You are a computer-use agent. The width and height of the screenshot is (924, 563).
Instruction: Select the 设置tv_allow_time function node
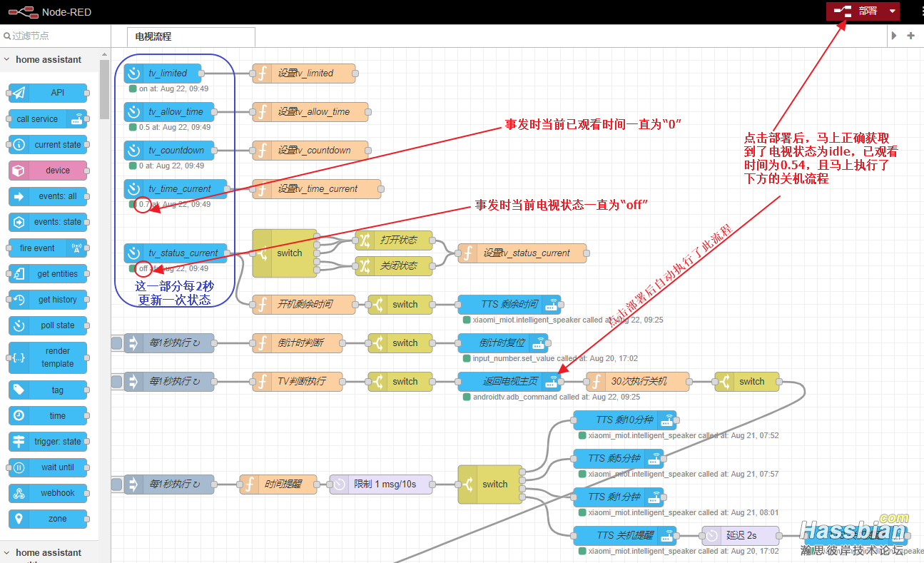pos(310,111)
